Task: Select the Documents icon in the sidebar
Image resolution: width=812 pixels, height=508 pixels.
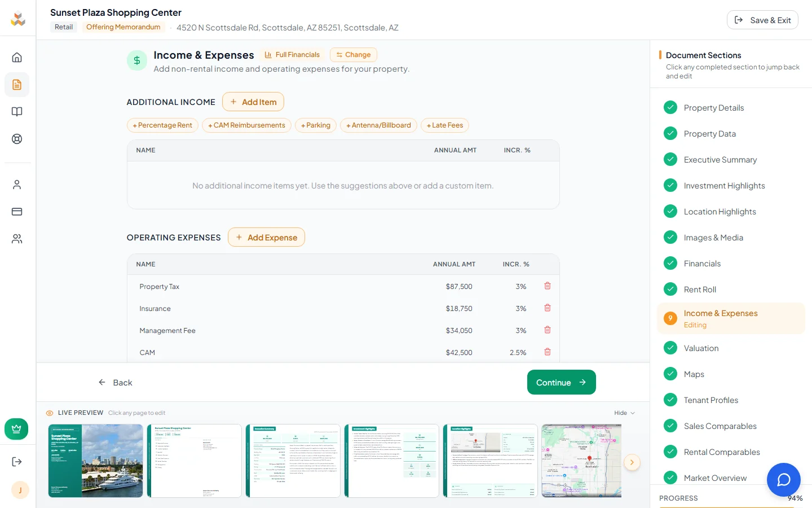Action: 17,85
